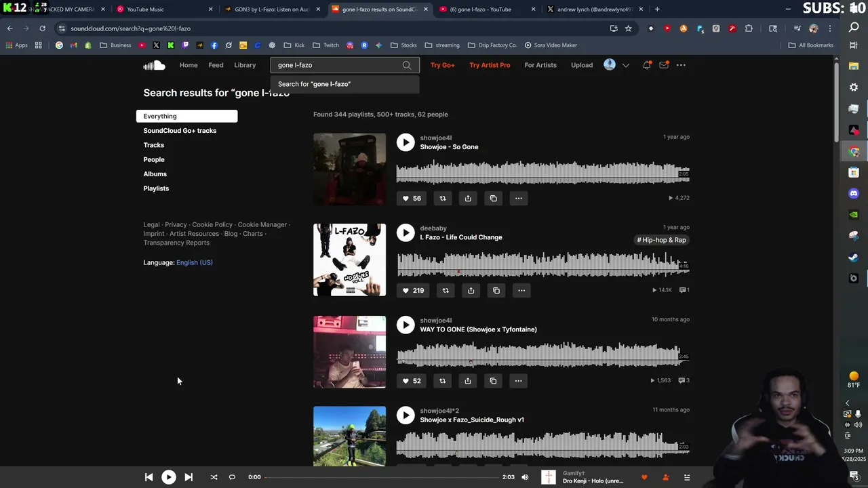Share the WAY TO GONE track
This screenshot has width=868, height=488.
(468, 381)
